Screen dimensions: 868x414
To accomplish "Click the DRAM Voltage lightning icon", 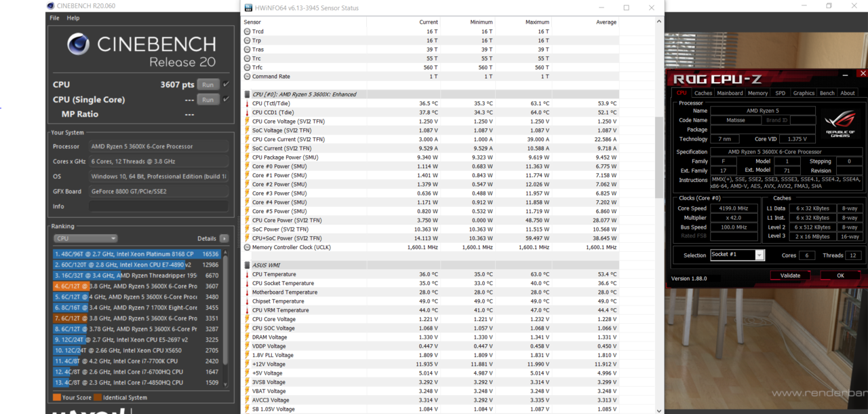I will 247,337.
